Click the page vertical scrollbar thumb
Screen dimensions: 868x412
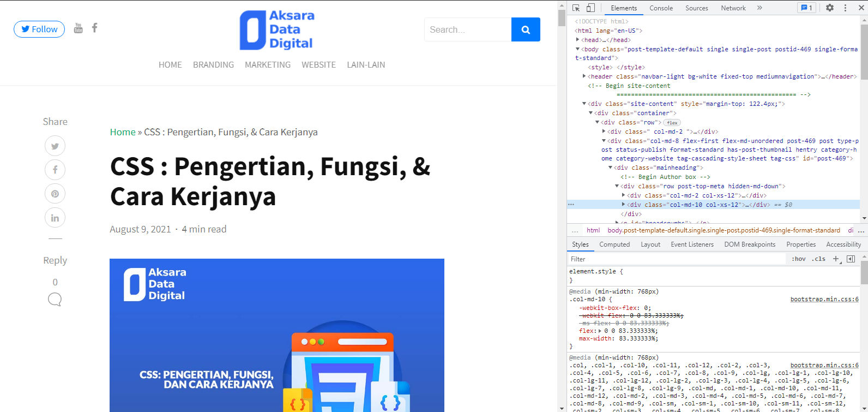coord(562,18)
